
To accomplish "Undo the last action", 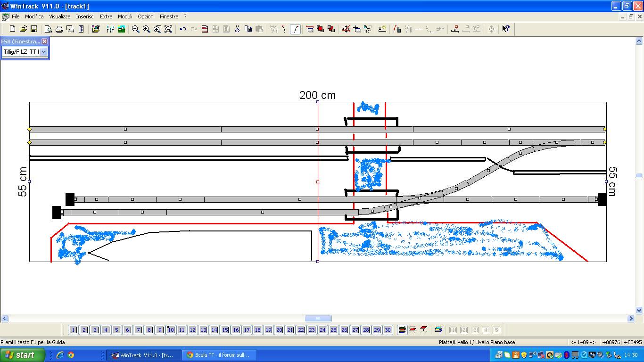I will coord(183,29).
